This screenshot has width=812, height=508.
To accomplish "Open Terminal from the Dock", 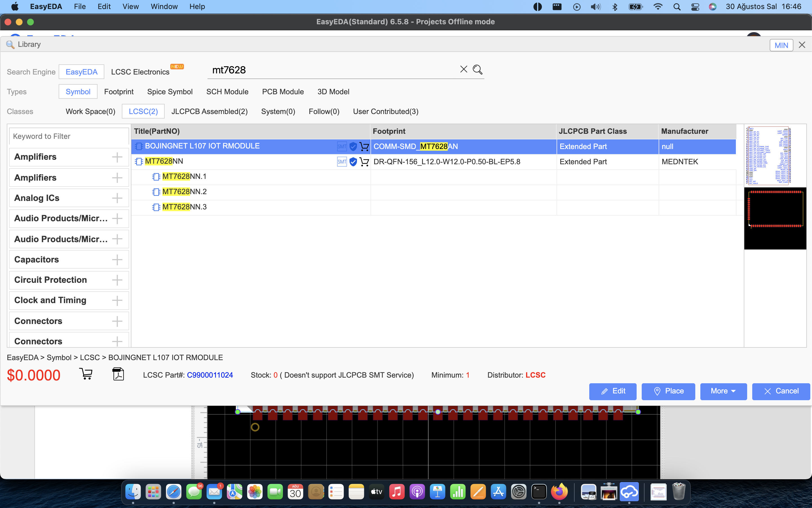I will pos(539,492).
